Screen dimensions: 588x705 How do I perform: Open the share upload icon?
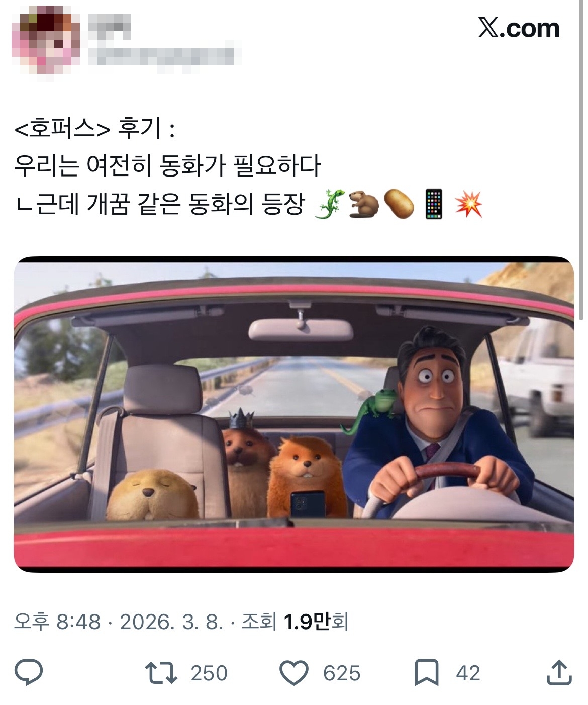559,673
